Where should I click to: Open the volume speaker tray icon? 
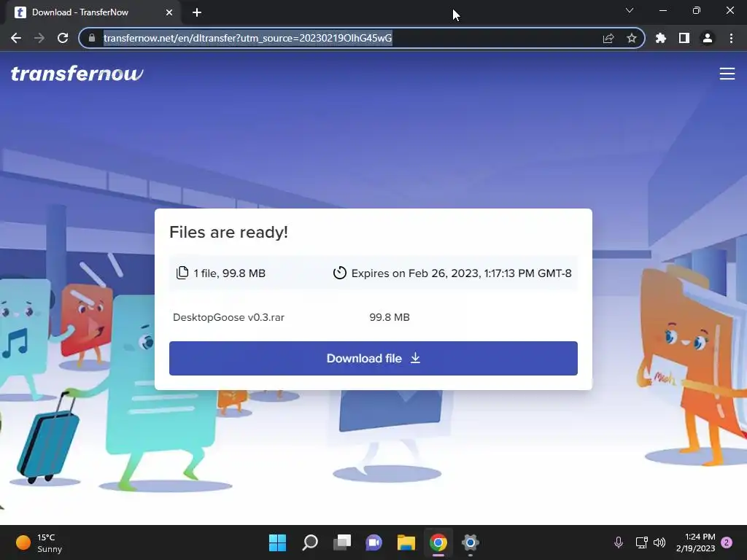point(659,542)
